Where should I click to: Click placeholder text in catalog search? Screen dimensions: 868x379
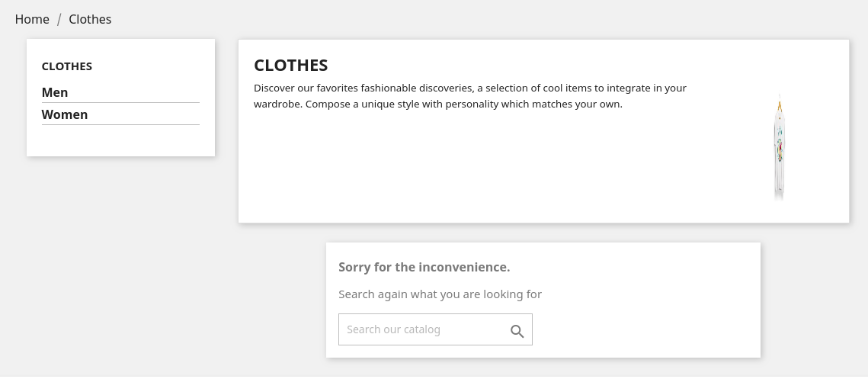[x=393, y=329]
